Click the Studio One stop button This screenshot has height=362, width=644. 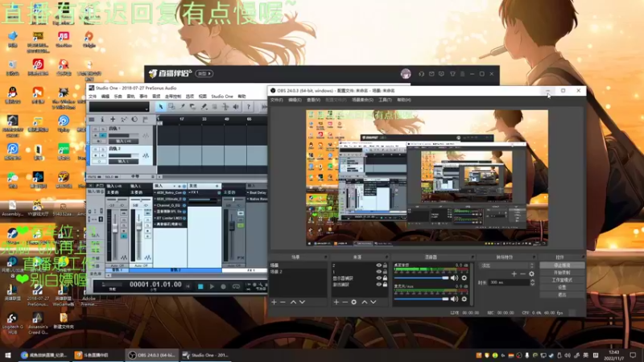[200, 286]
